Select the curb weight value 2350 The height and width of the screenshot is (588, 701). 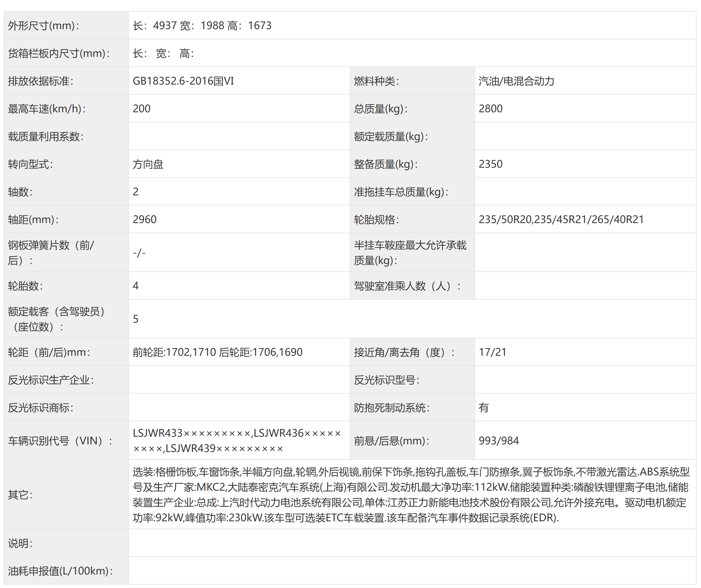click(x=491, y=164)
